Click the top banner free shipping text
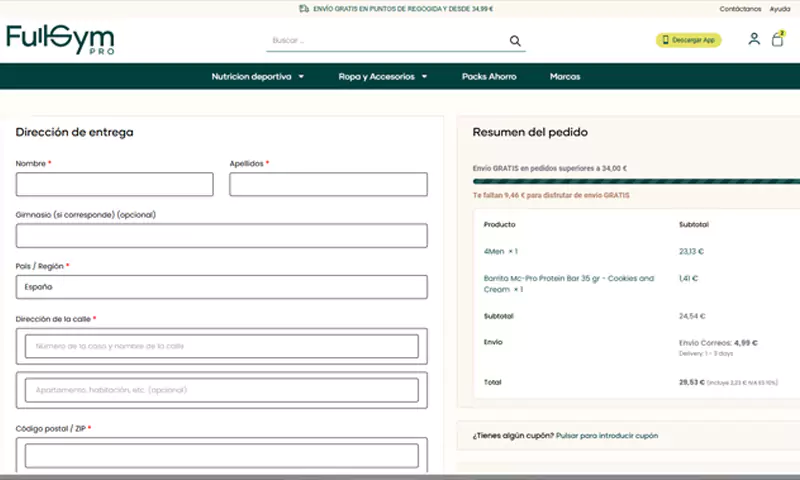Screen dimensions: 800x480 (403, 9)
